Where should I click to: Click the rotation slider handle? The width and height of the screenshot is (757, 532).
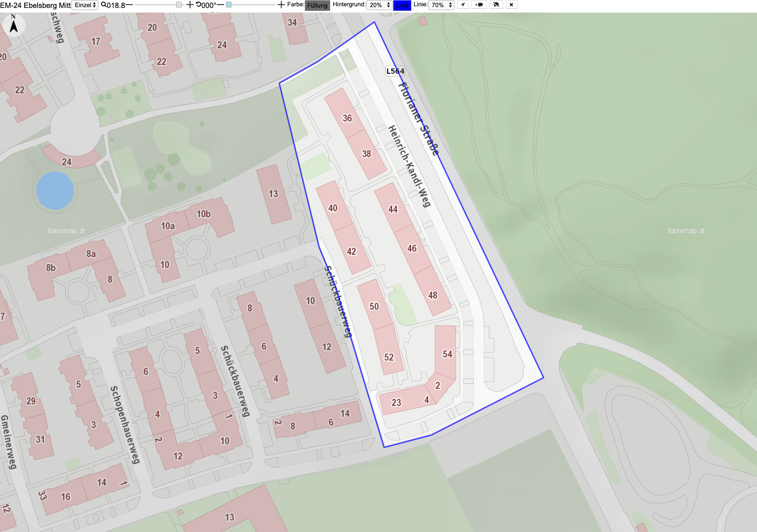pyautogui.click(x=228, y=5)
